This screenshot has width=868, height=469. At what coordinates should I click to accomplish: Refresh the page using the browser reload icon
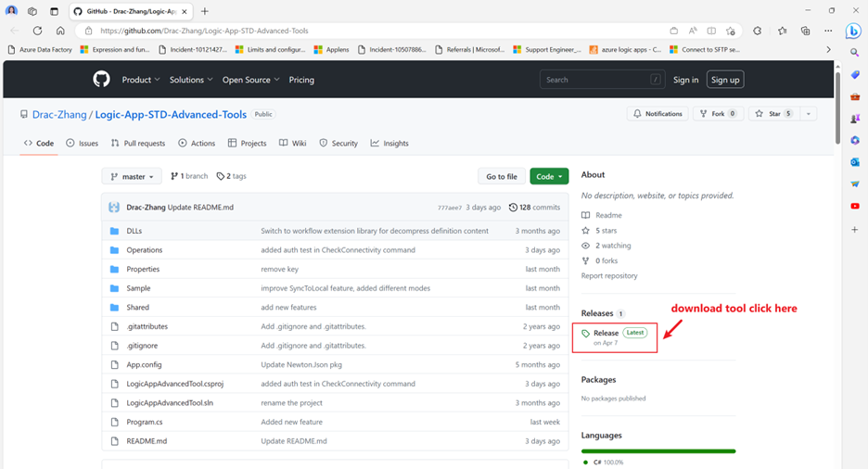click(x=38, y=31)
